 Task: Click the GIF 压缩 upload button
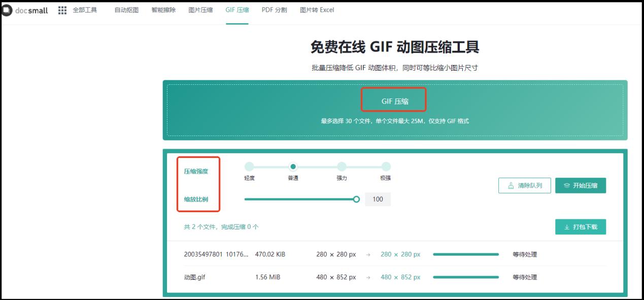pos(394,99)
